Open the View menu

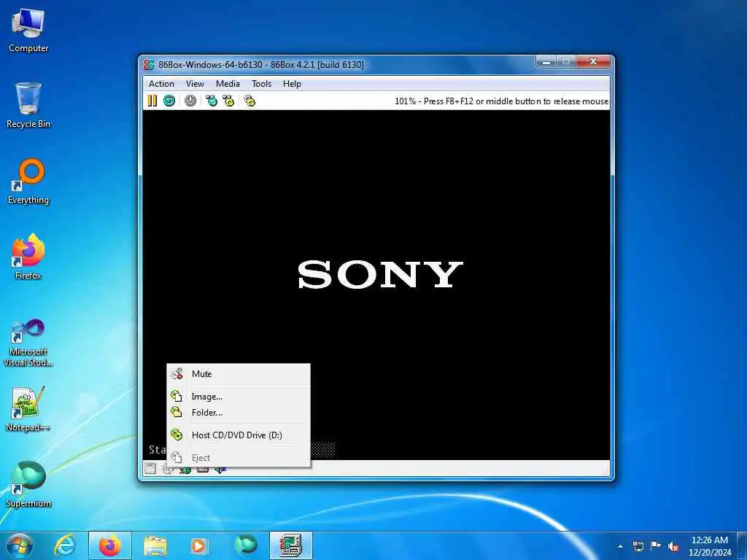pyautogui.click(x=195, y=84)
